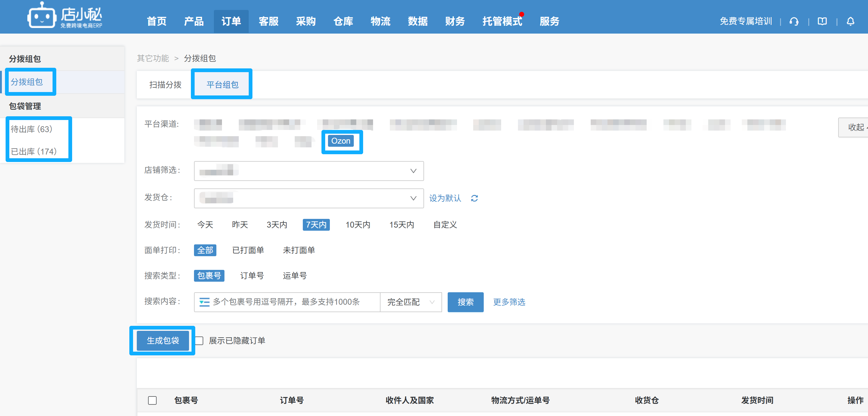868x416 pixels.
Task: Open the notification bell icon
Action: pos(851,21)
